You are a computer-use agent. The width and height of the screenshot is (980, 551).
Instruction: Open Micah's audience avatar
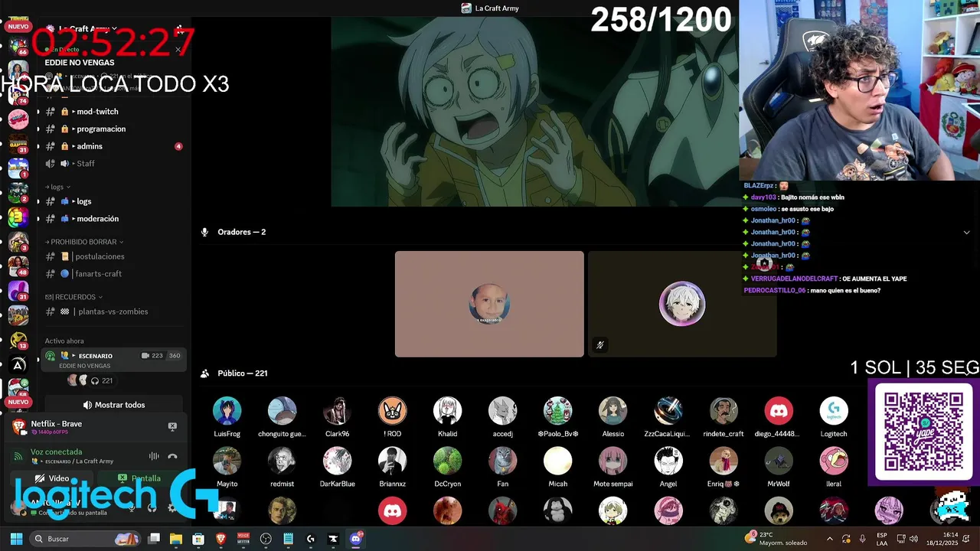click(557, 461)
